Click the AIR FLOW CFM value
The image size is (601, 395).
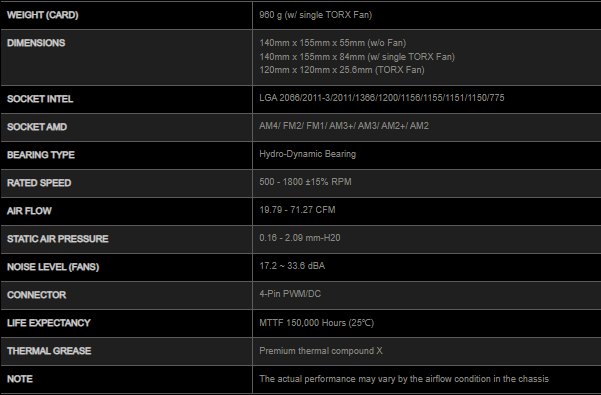point(297,210)
